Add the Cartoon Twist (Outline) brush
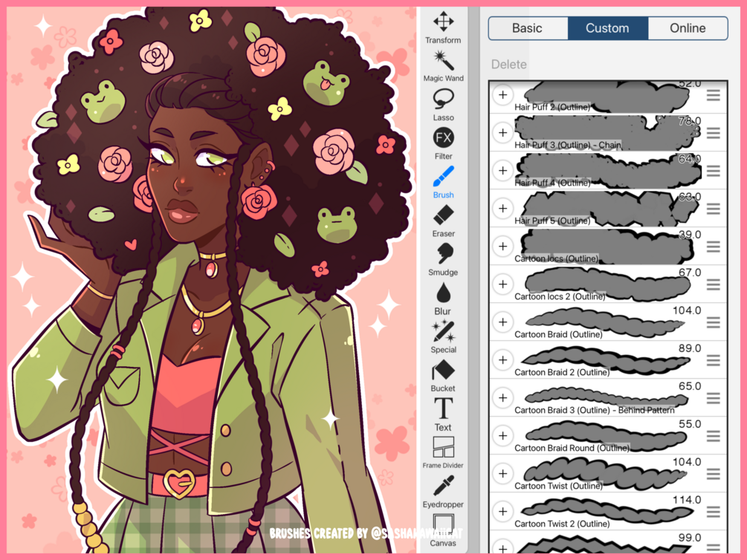Screen dimensions: 747x560 [x=502, y=474]
